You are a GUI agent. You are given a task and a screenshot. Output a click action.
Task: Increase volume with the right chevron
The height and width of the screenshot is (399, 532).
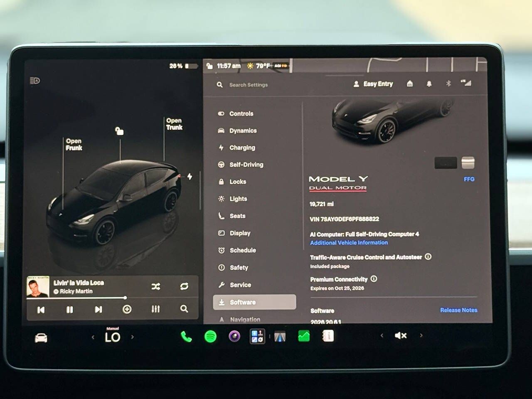(421, 335)
